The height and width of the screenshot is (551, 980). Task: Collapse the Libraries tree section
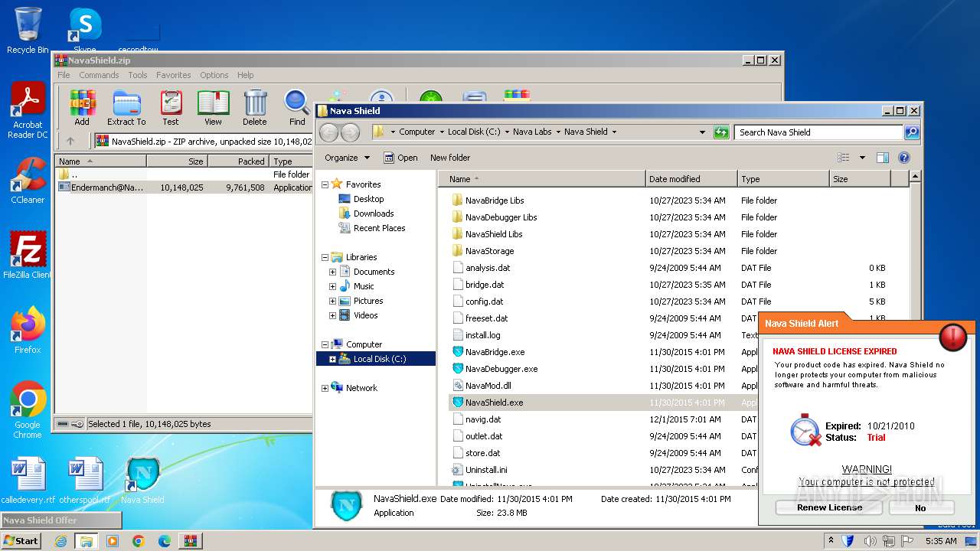pos(325,257)
